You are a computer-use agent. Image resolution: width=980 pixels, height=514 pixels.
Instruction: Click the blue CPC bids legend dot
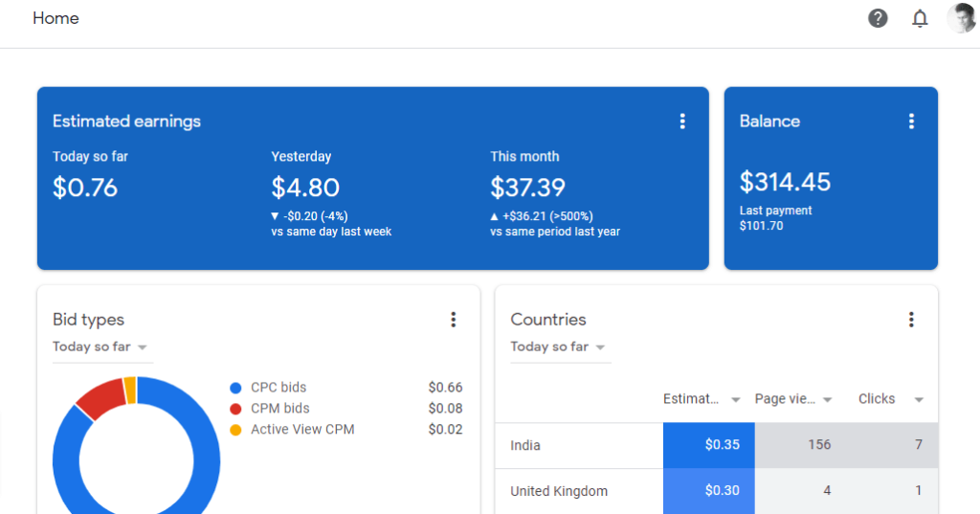(x=235, y=389)
